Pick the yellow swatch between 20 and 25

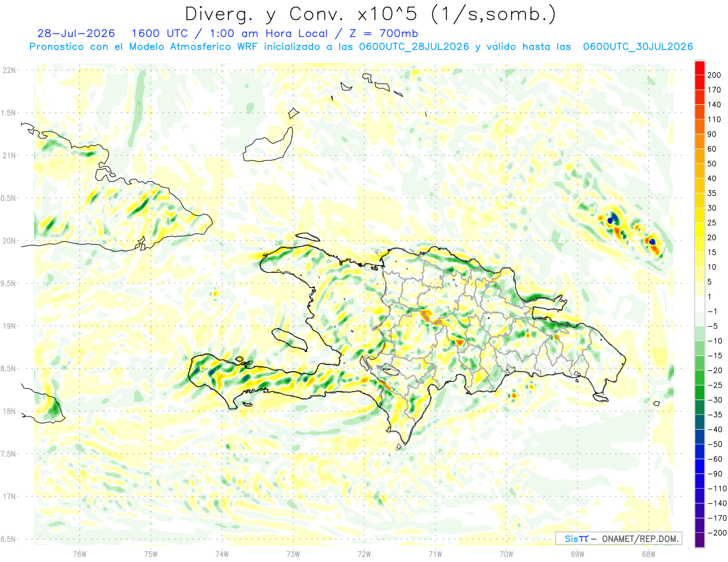(x=699, y=230)
